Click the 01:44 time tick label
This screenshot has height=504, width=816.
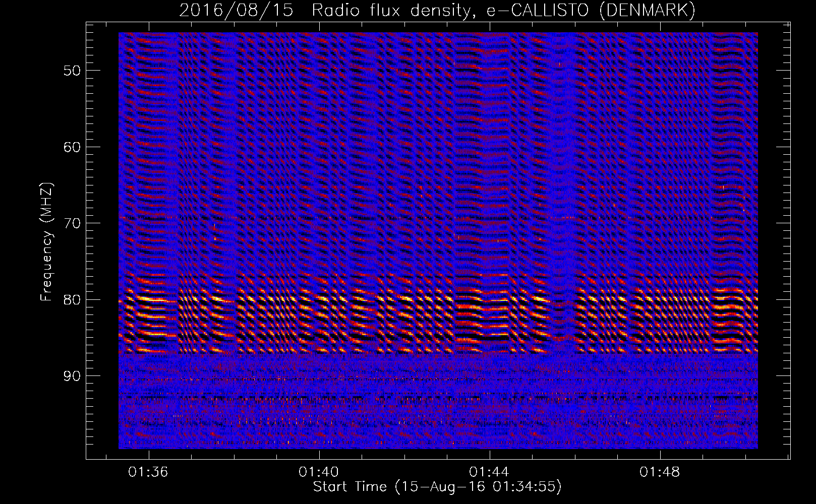(489, 472)
